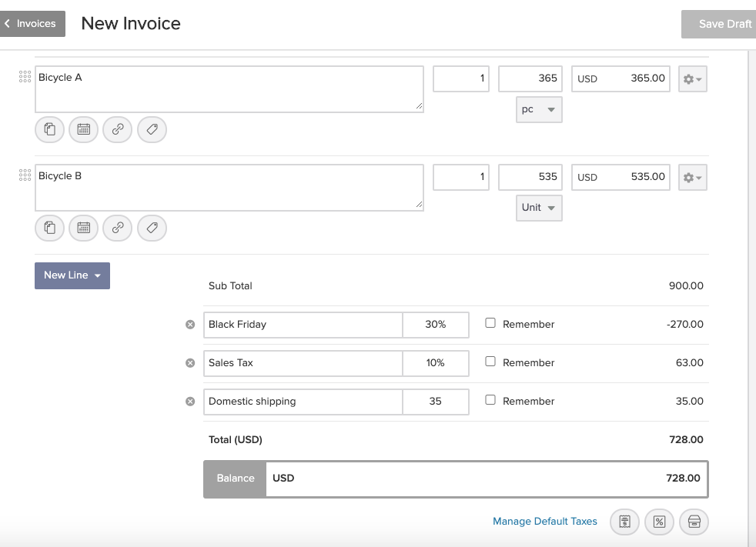Screen dimensions: 756x547
Task: Click the percent icon at the bottom right
Action: (659, 522)
